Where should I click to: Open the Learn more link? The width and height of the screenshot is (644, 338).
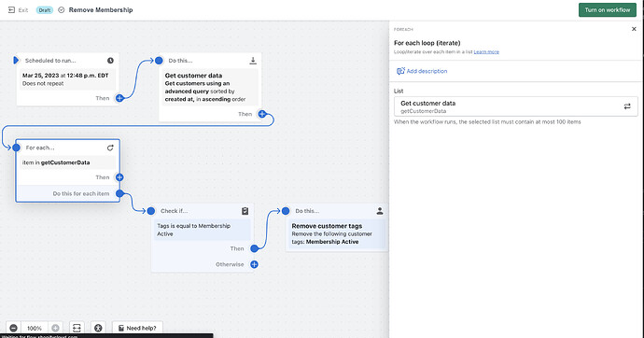tap(486, 51)
